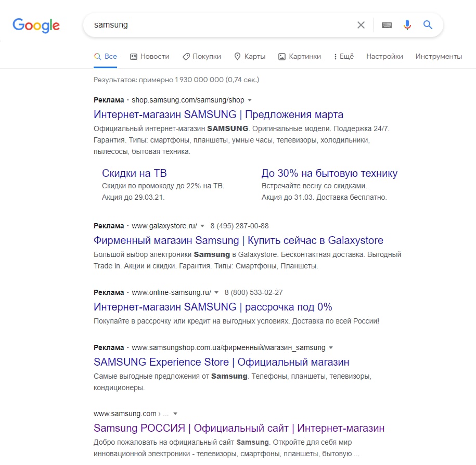This screenshot has height=465, width=476.
Task: Open Настройки search settings
Action: click(x=384, y=56)
